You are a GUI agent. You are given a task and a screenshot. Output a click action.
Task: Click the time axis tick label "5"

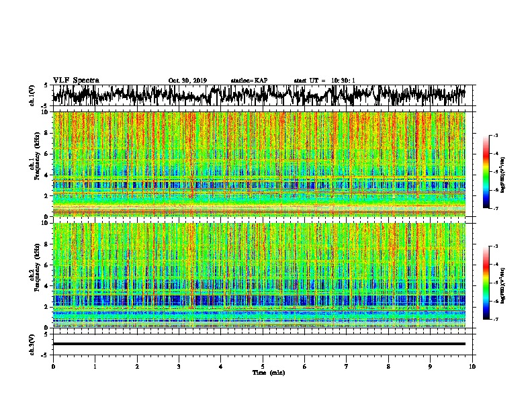[263, 367]
